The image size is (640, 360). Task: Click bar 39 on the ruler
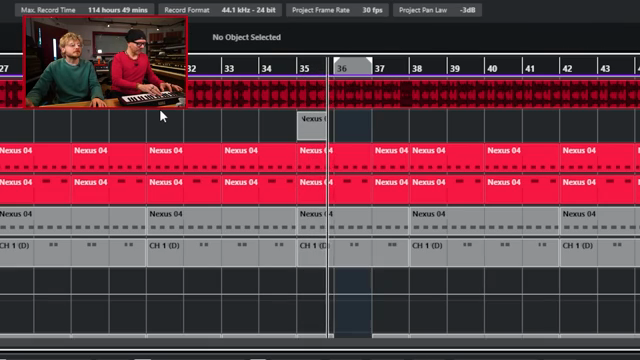pos(455,69)
